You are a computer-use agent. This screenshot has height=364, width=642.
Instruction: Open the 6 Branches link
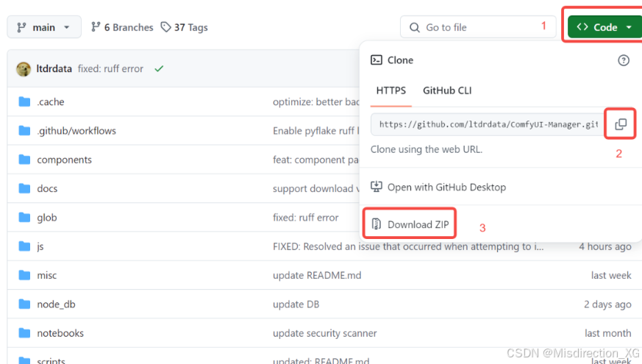point(122,27)
